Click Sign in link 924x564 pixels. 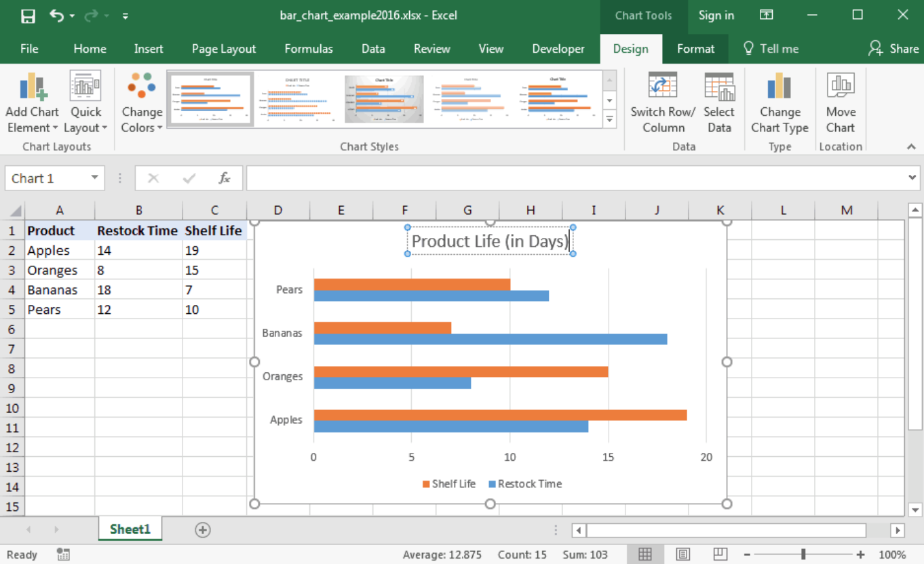click(716, 16)
